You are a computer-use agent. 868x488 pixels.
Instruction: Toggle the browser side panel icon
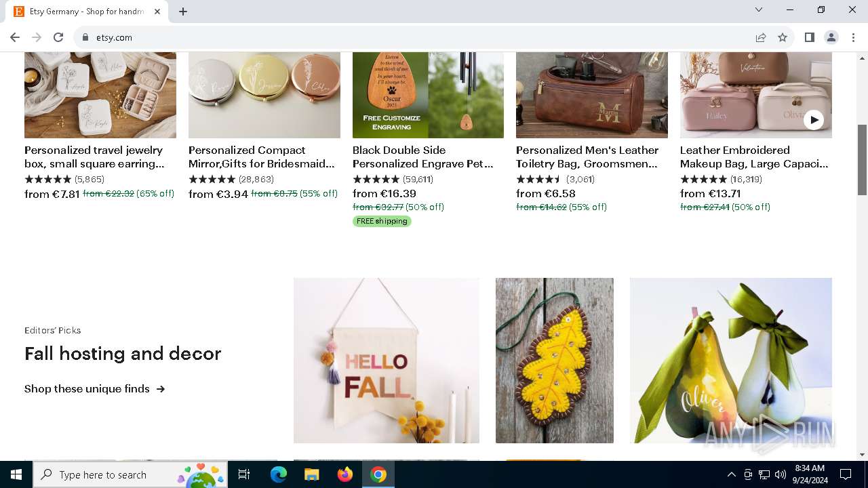coord(810,37)
